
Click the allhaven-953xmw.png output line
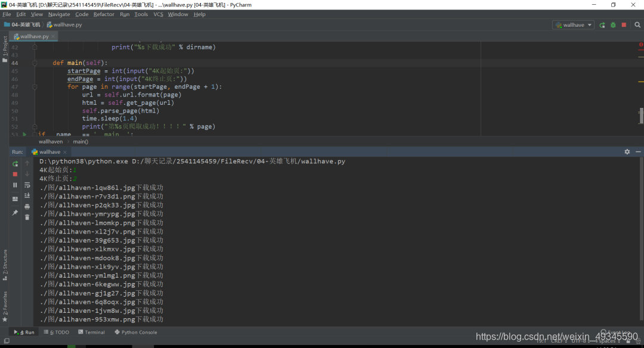tap(101, 319)
